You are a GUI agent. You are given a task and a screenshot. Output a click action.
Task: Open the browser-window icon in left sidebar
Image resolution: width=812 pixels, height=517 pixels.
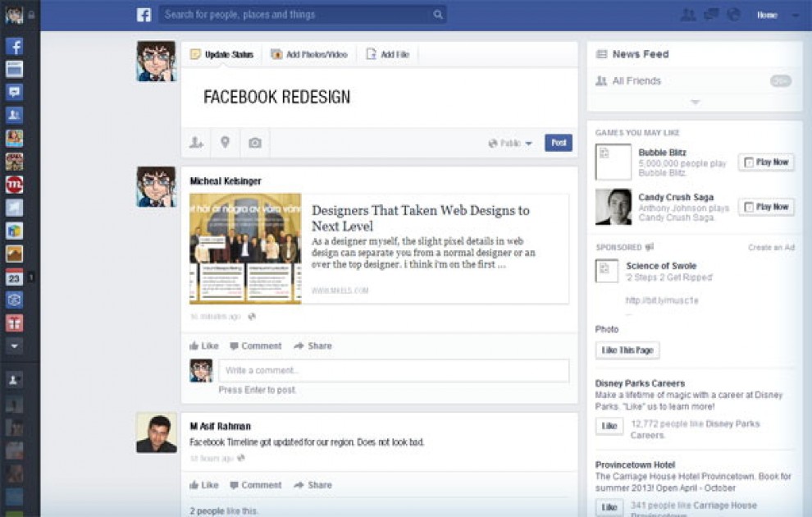point(14,69)
